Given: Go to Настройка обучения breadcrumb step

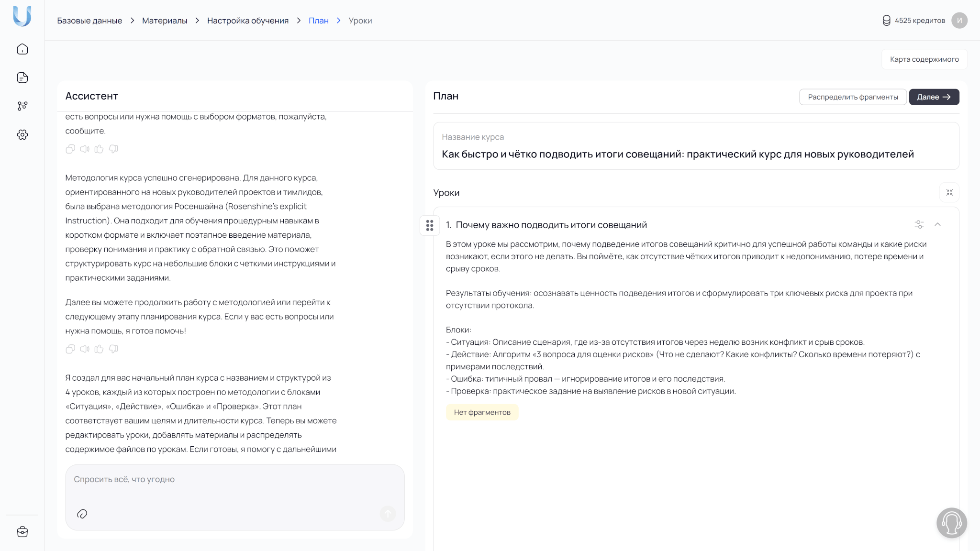Looking at the screenshot, I should coord(248,21).
